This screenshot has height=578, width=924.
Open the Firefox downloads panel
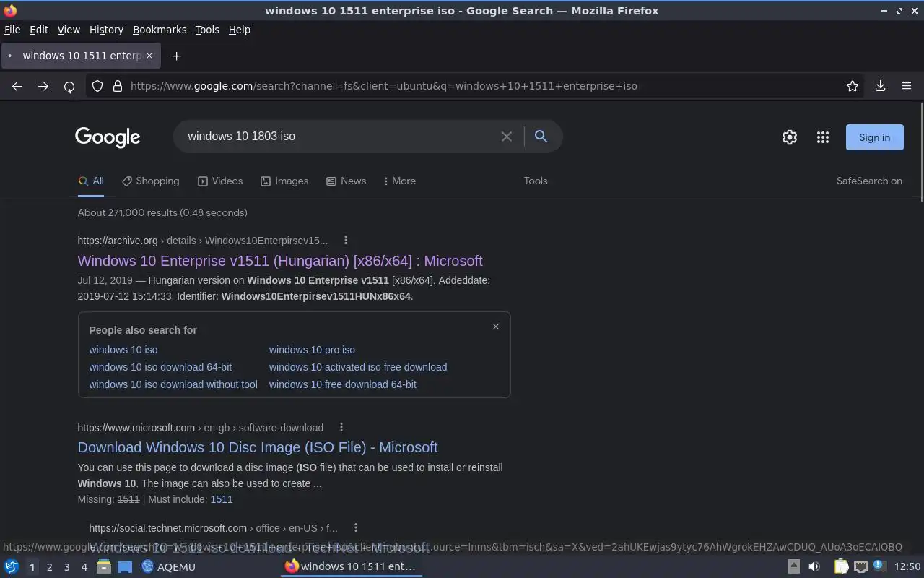pos(880,86)
